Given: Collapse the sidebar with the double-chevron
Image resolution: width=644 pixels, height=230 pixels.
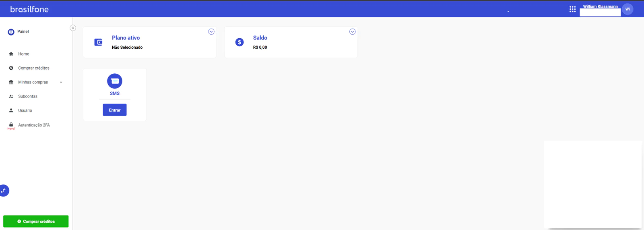Looking at the screenshot, I should point(73,28).
